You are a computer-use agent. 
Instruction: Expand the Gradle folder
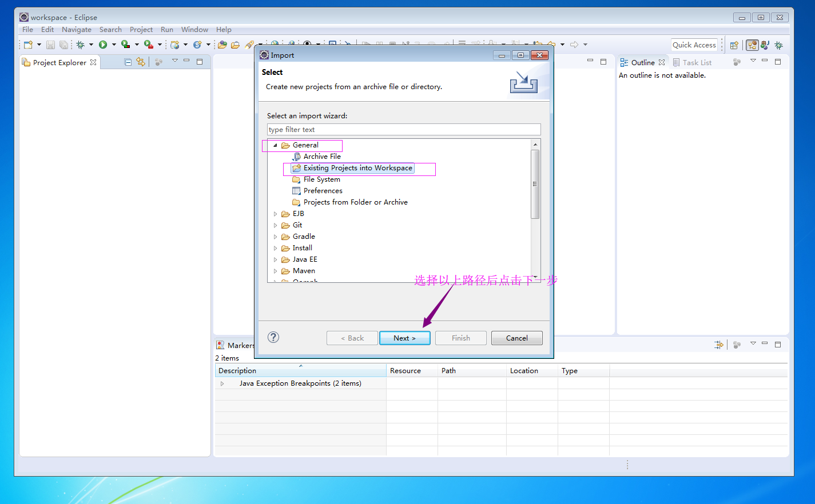(275, 237)
